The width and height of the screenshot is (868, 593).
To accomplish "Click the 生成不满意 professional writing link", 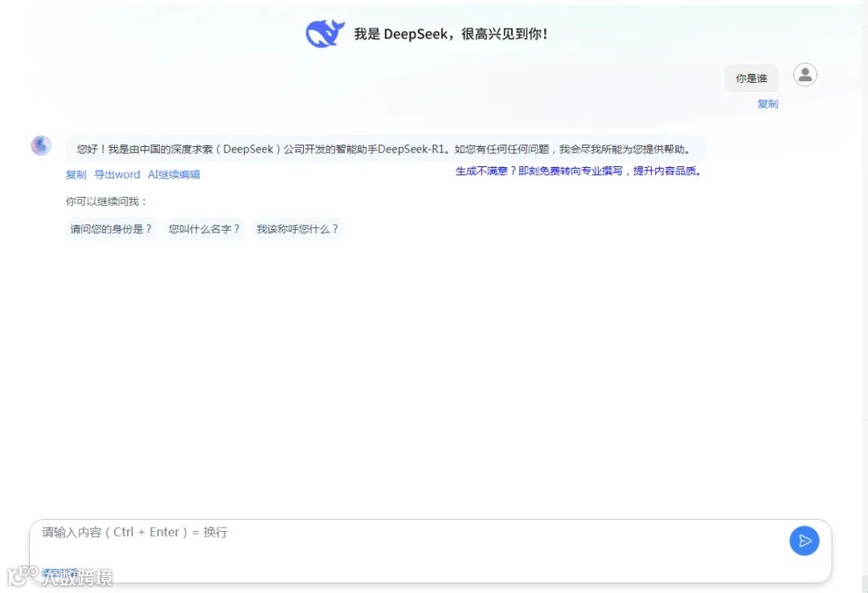I will pyautogui.click(x=579, y=171).
